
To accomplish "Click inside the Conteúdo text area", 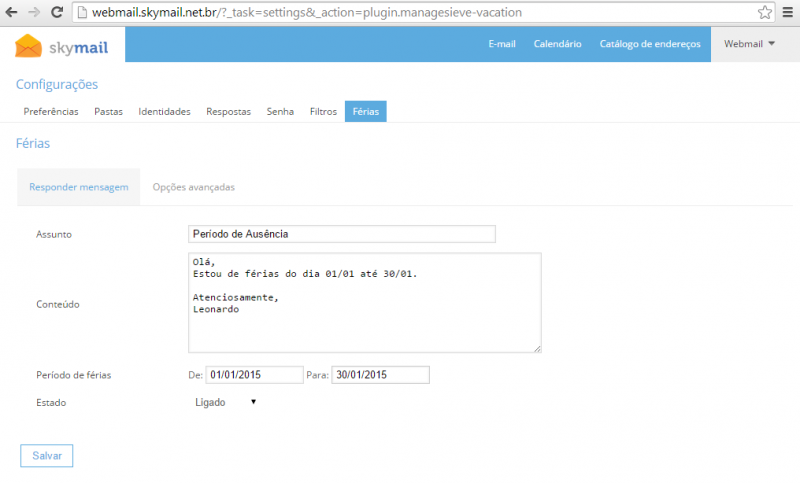I will click(x=364, y=302).
